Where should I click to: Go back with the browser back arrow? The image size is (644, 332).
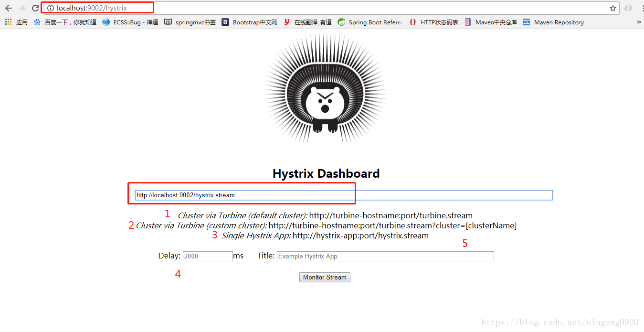tap(9, 8)
